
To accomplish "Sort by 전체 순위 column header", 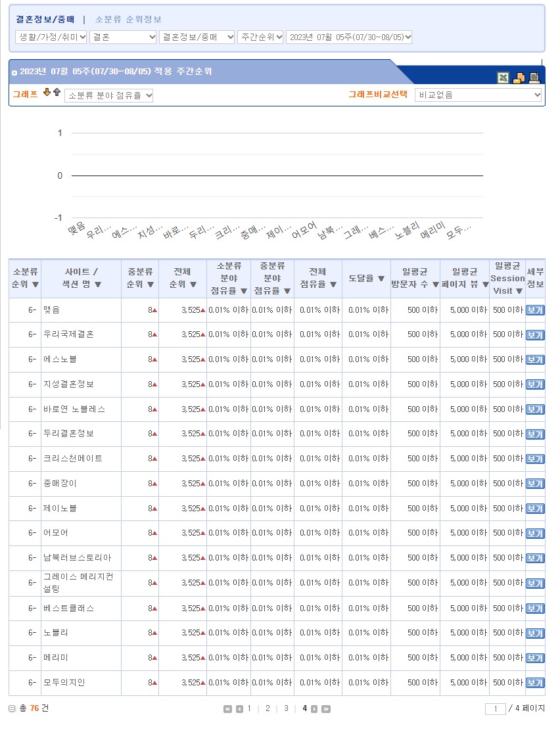I will coord(182,278).
